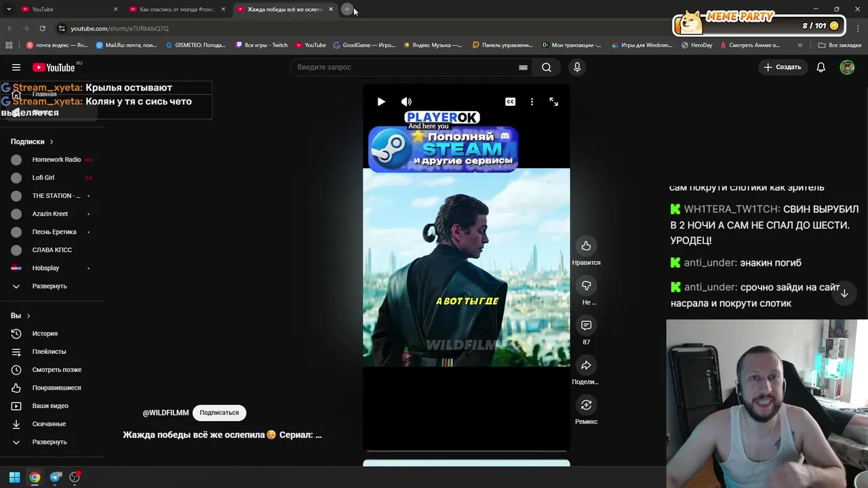Toggle closed captions on the Short
Viewport: 868px width, 488px height.
510,102
